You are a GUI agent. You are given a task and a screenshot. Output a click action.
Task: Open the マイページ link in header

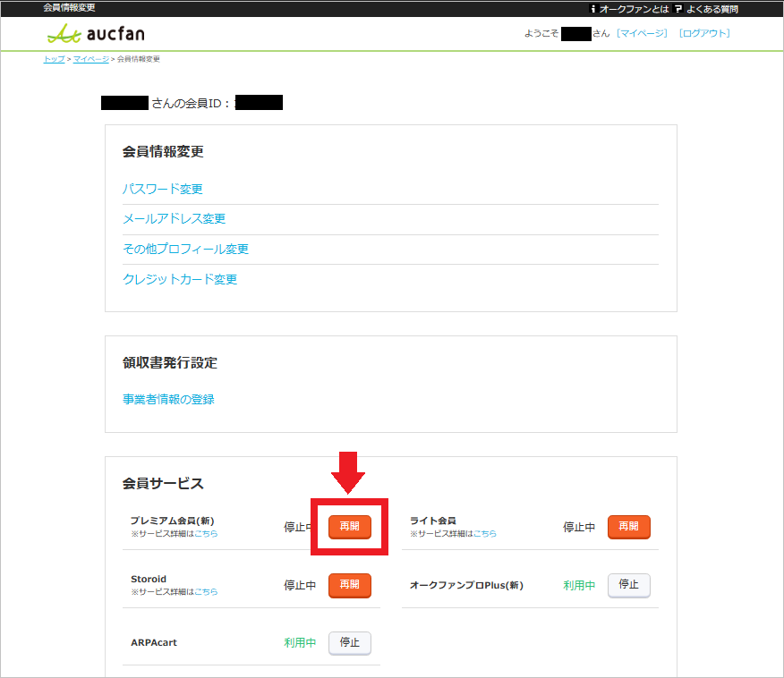tap(642, 33)
